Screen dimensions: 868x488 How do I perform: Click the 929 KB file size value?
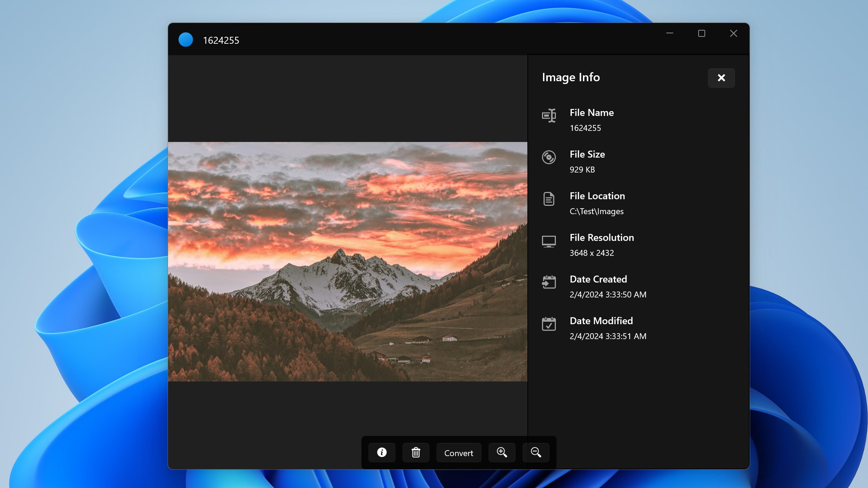tap(582, 170)
